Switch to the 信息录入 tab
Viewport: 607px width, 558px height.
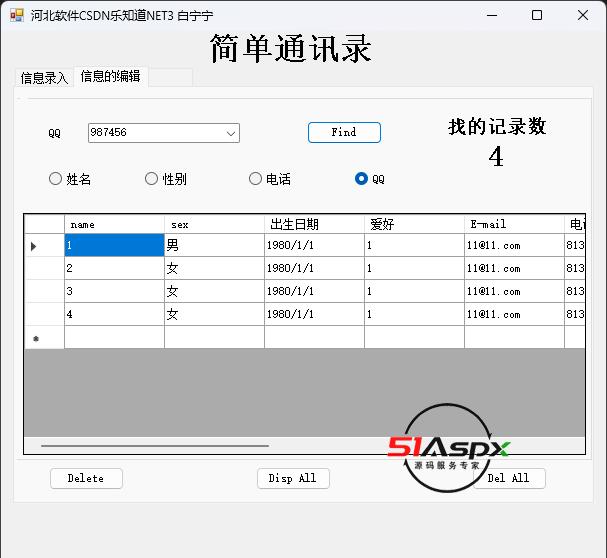click(x=45, y=78)
